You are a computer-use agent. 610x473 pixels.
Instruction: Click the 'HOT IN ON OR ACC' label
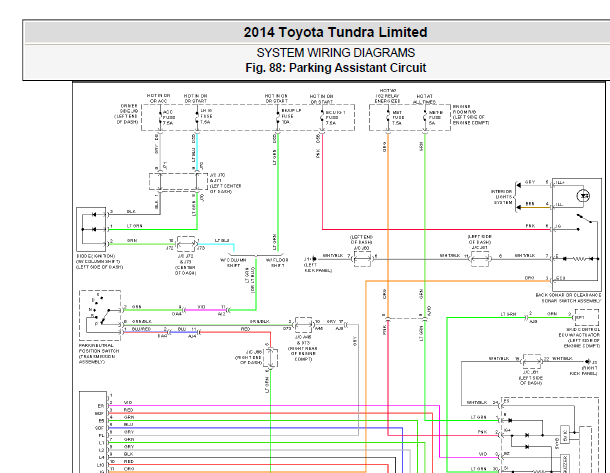pos(158,98)
